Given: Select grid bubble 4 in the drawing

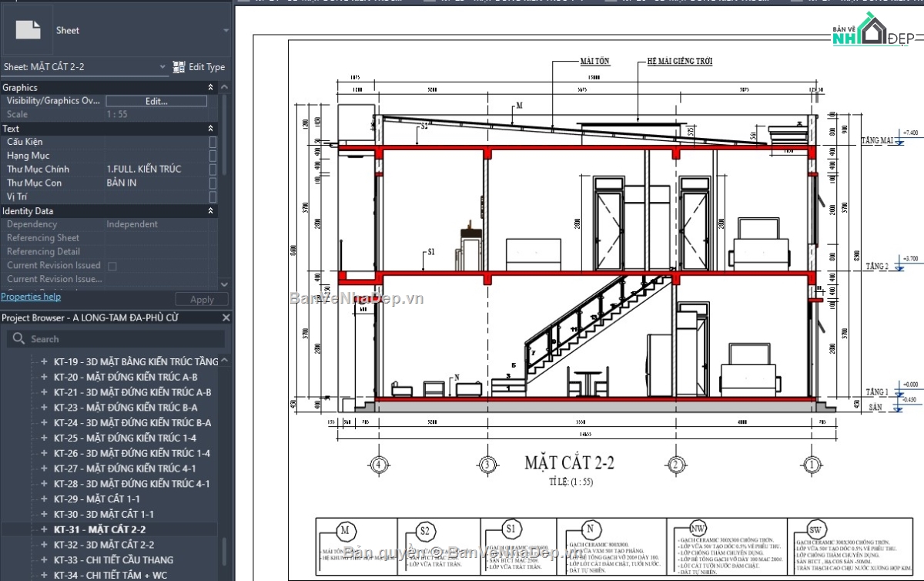Looking at the screenshot, I should coord(378,465).
